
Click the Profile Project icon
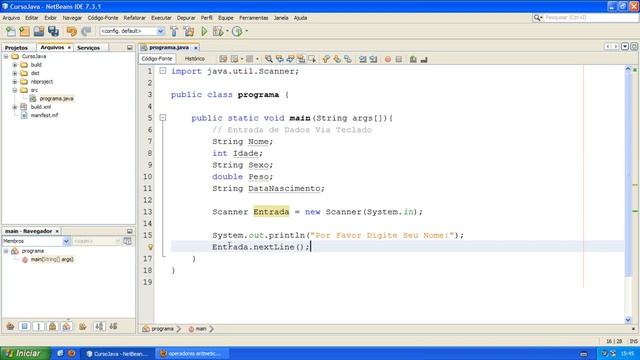coord(237,31)
